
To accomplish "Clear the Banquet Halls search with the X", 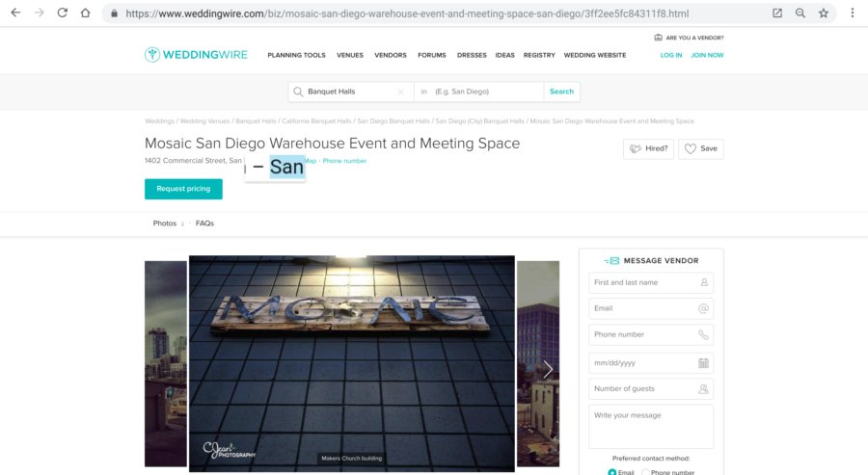I will [x=401, y=92].
